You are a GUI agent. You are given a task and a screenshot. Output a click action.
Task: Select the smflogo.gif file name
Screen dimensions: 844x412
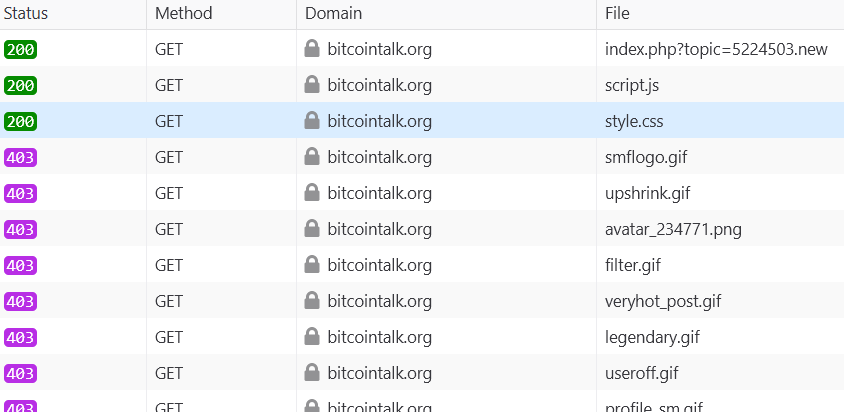[x=646, y=158]
